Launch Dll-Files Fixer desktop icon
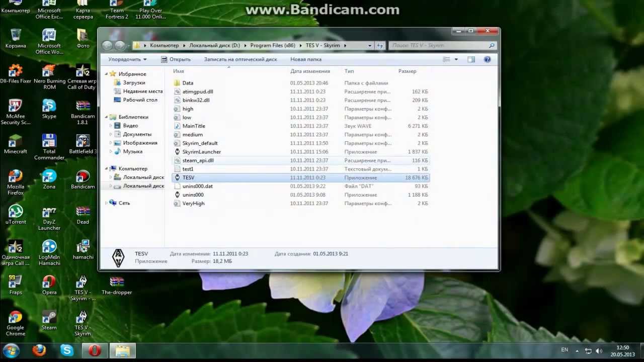This screenshot has height=362, width=644. tap(16, 74)
